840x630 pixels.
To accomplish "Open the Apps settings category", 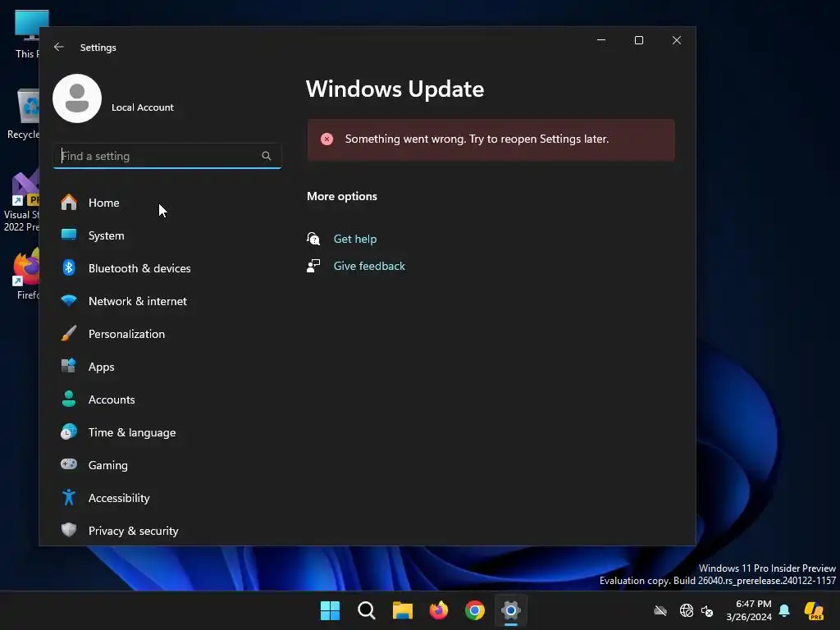I will [x=167, y=367].
